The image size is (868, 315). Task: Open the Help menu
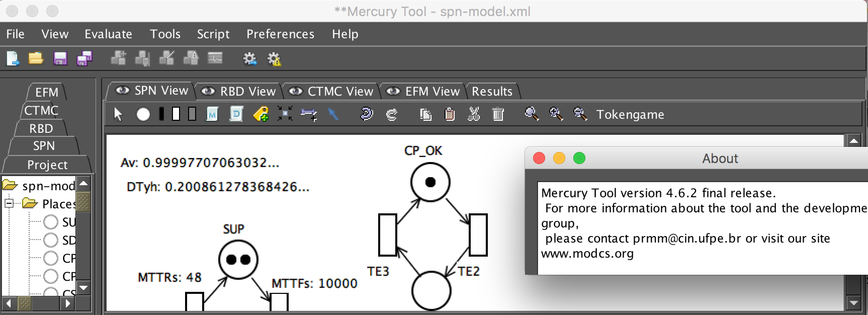(x=345, y=34)
